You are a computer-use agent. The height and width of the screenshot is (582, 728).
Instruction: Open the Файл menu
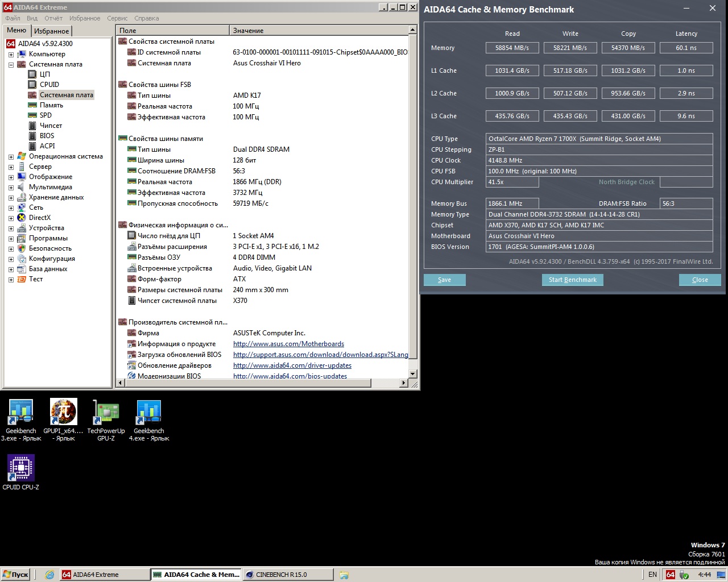click(13, 18)
